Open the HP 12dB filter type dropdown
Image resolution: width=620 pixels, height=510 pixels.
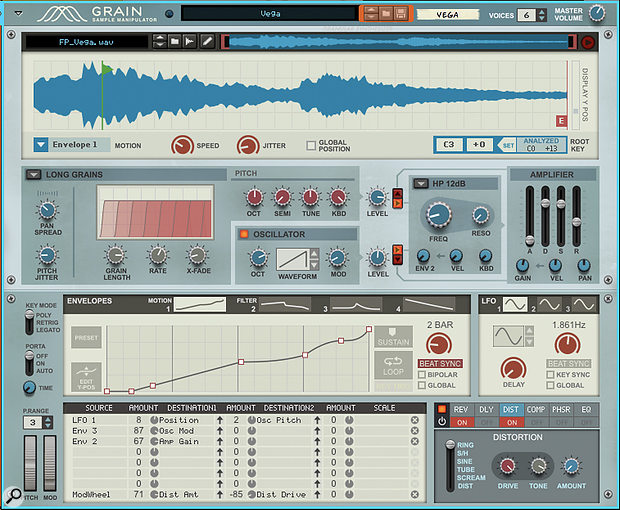pos(421,183)
